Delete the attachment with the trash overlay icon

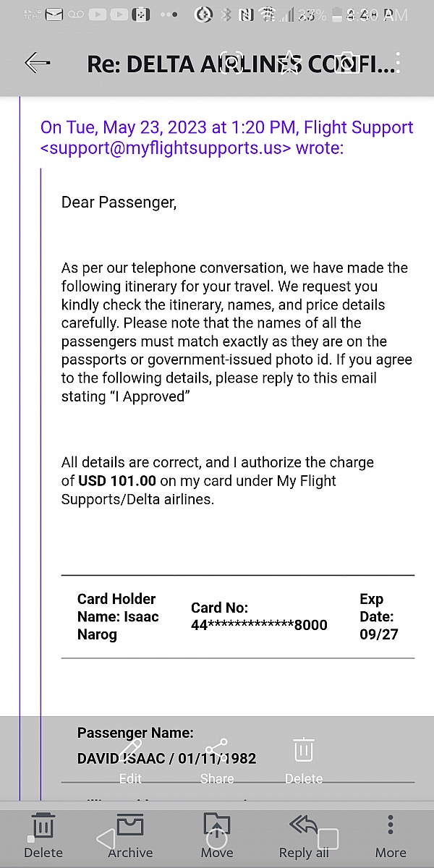tap(303, 750)
